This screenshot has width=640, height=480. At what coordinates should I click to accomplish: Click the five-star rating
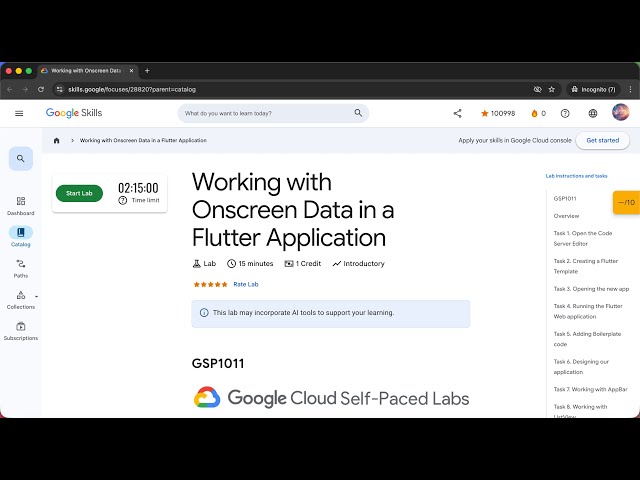pyautogui.click(x=210, y=284)
